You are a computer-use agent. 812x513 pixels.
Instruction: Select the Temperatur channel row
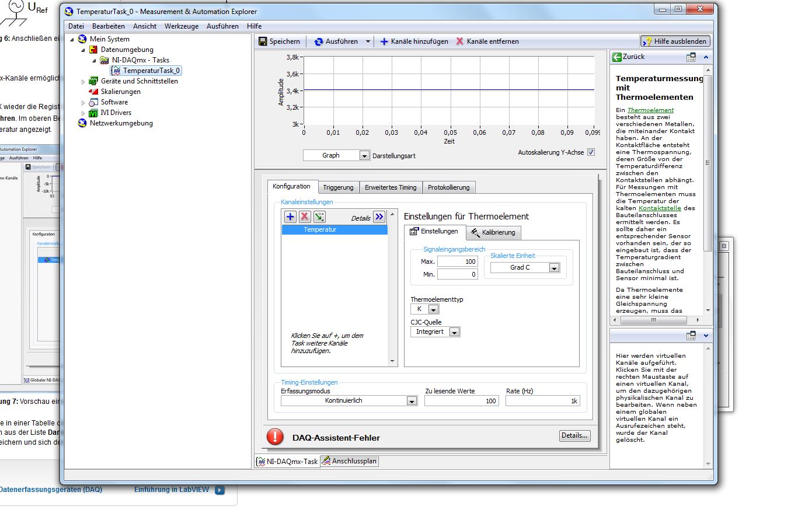point(334,230)
